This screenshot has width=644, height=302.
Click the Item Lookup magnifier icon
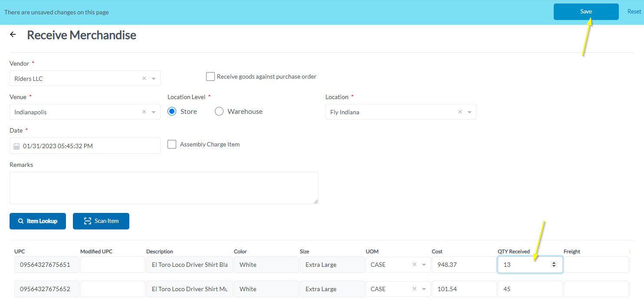coord(21,221)
